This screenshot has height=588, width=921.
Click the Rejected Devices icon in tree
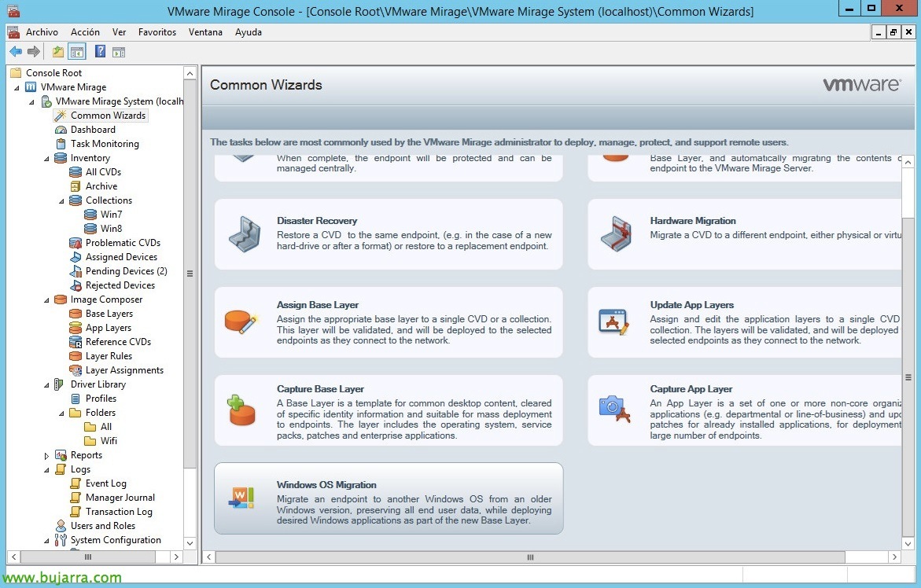76,285
